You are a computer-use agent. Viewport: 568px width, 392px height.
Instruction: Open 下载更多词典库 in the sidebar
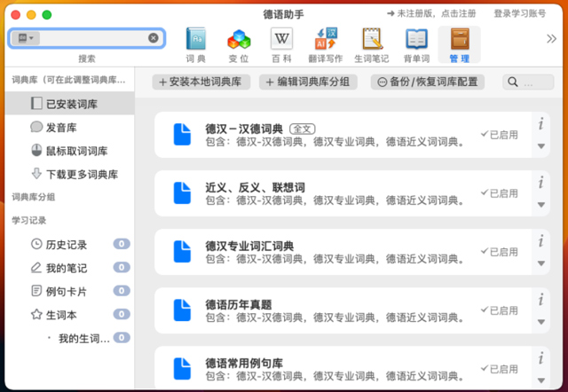click(70, 174)
